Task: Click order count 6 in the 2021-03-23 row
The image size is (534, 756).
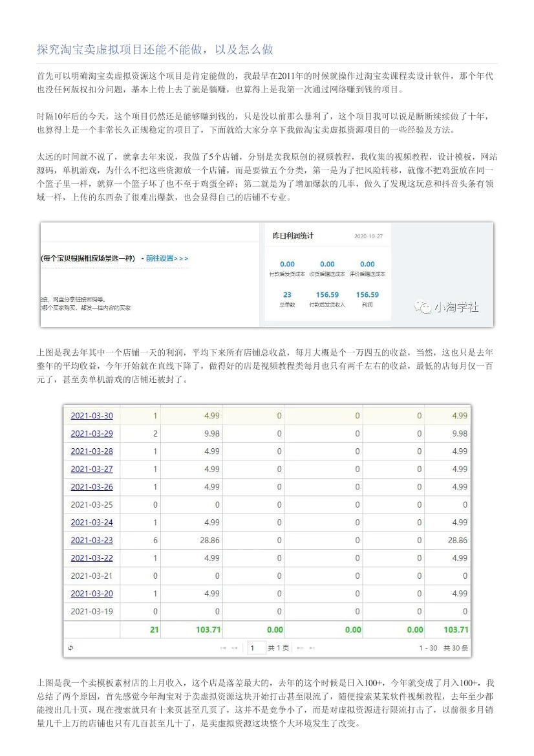Action: (x=155, y=541)
